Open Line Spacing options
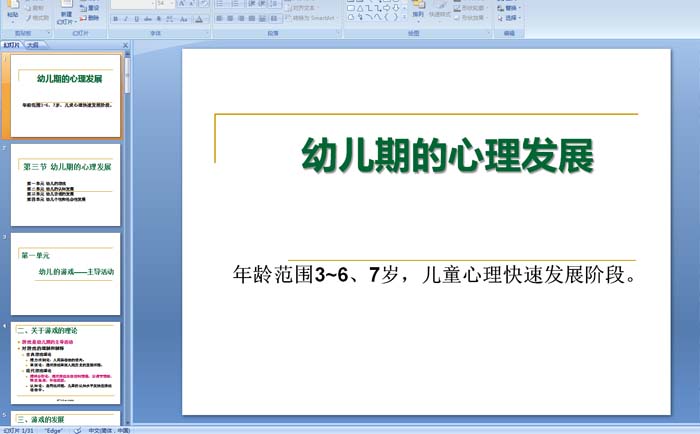The image size is (700, 434). pyautogui.click(x=275, y=4)
